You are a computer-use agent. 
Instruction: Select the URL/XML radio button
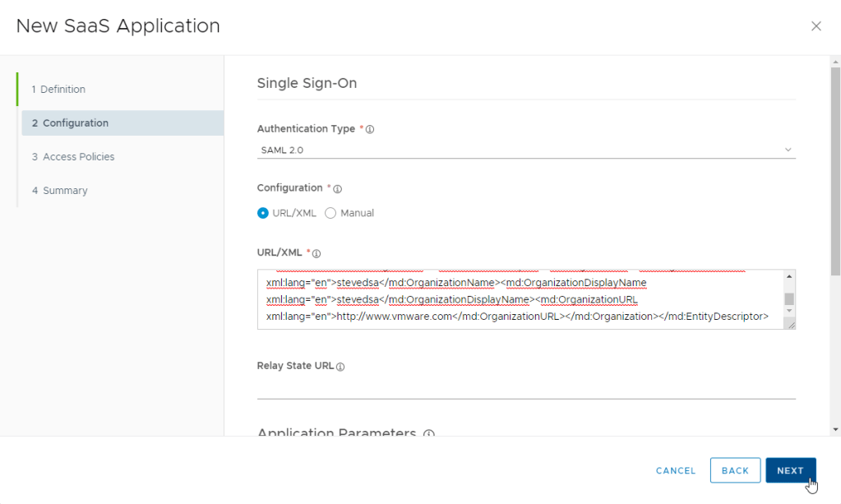(x=263, y=213)
